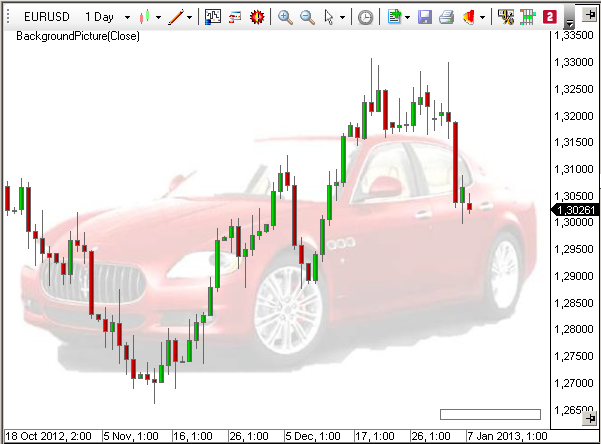Open the indicators chart icon
This screenshot has height=444, width=601.
[x=213, y=17]
